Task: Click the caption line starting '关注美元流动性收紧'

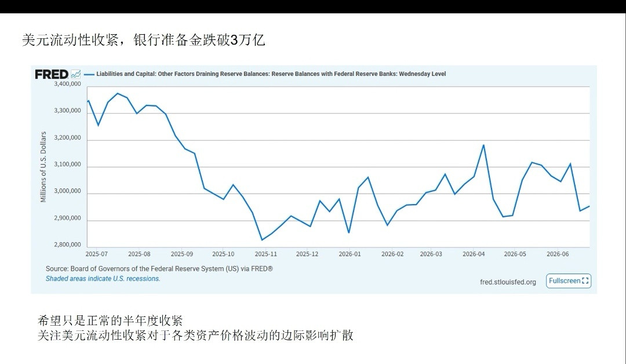Action: point(196,335)
